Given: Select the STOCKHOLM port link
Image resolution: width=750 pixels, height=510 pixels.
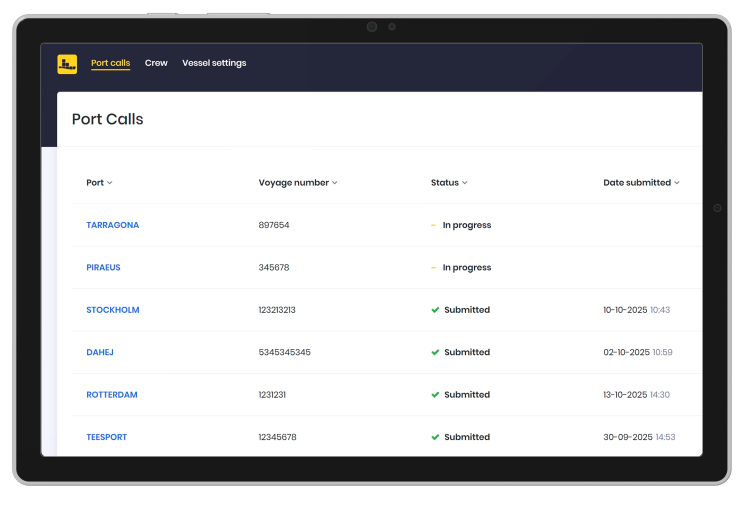Looking at the screenshot, I should [113, 310].
